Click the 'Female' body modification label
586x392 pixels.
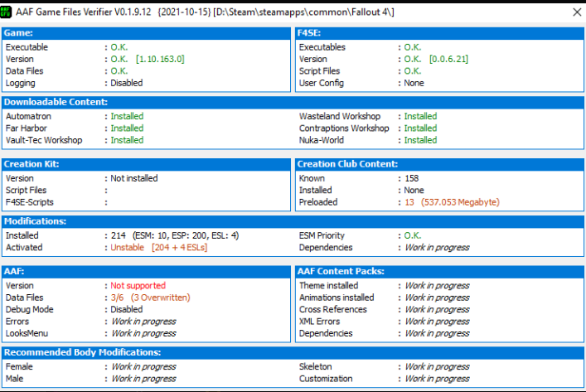[19, 366]
